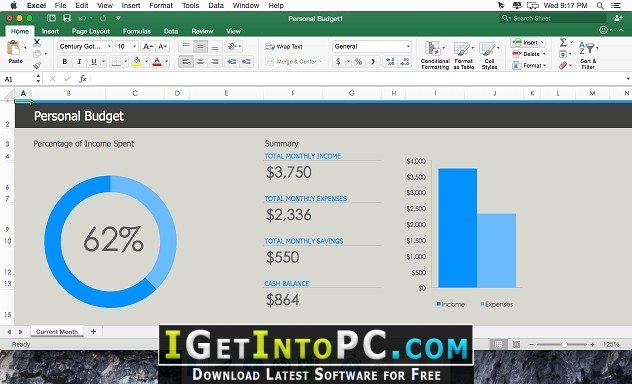Switch to the Formulas ribbon tab

click(137, 31)
